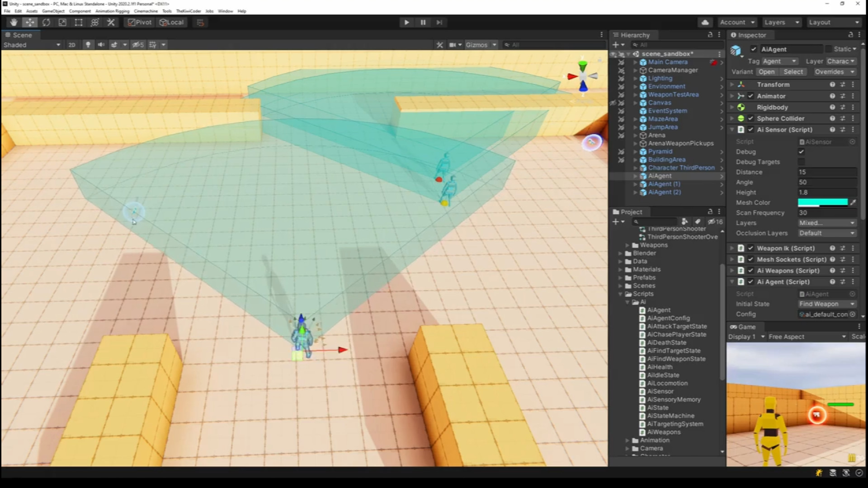Open the Shaded draw mode dropdown
This screenshot has width=868, height=488.
coord(32,45)
